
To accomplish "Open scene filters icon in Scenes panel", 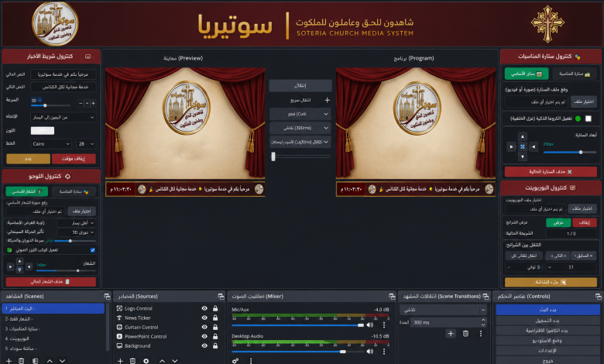I will 35,361.
